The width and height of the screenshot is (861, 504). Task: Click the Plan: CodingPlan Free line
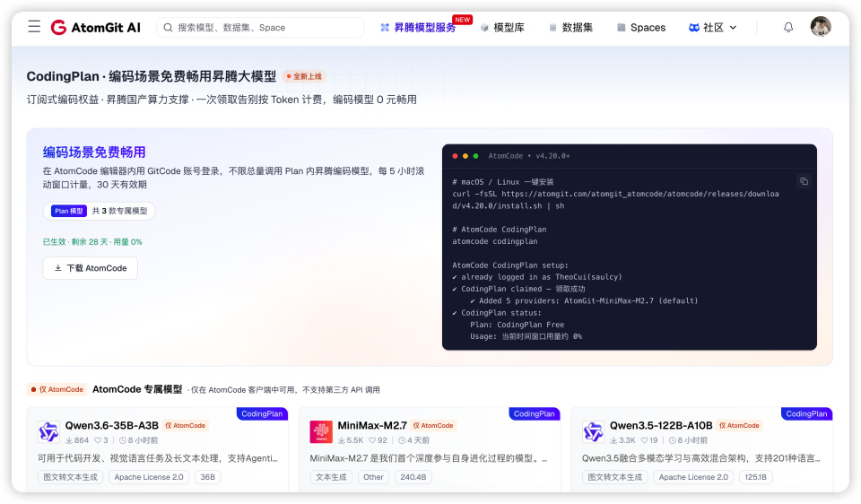point(517,325)
